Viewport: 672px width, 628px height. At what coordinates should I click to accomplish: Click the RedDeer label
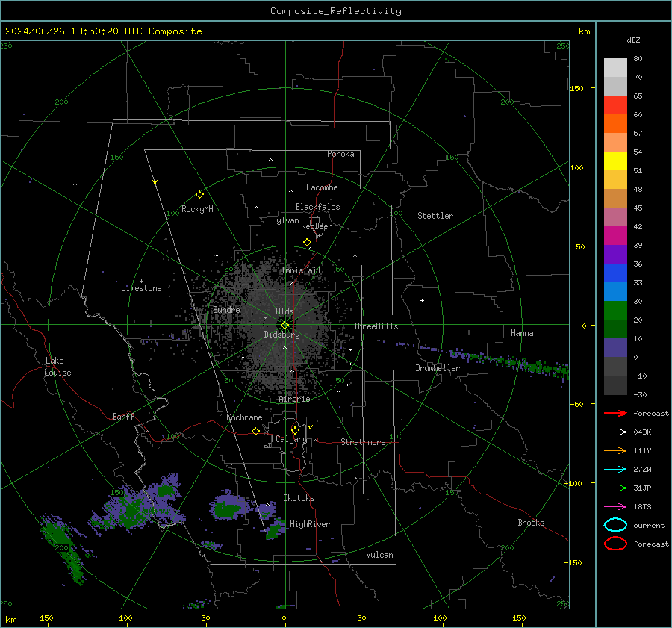tap(317, 226)
